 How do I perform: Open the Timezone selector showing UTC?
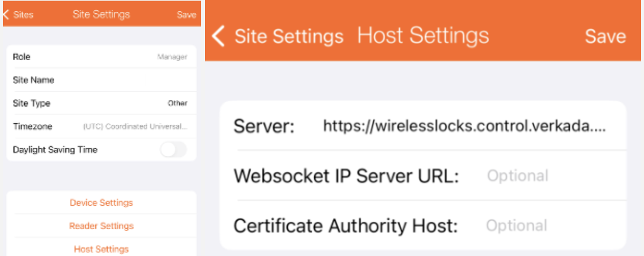135,126
